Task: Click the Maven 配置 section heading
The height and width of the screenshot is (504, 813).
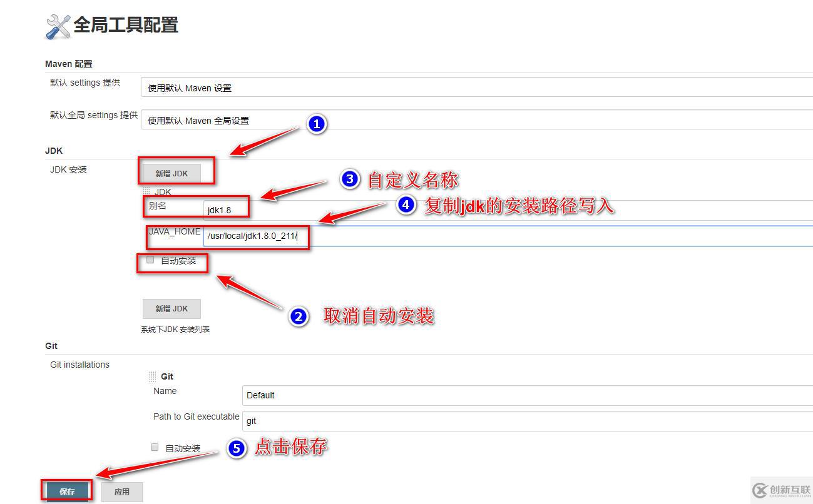Action: tap(69, 64)
